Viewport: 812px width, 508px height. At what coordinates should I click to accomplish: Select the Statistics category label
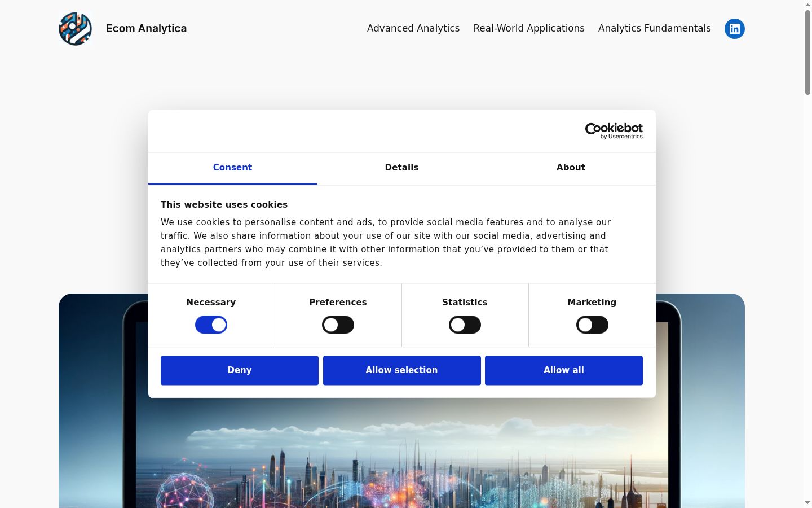pyautogui.click(x=465, y=303)
